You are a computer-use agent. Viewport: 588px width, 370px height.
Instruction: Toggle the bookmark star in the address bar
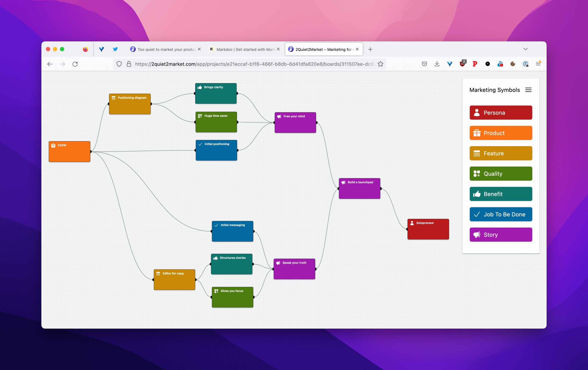point(380,64)
